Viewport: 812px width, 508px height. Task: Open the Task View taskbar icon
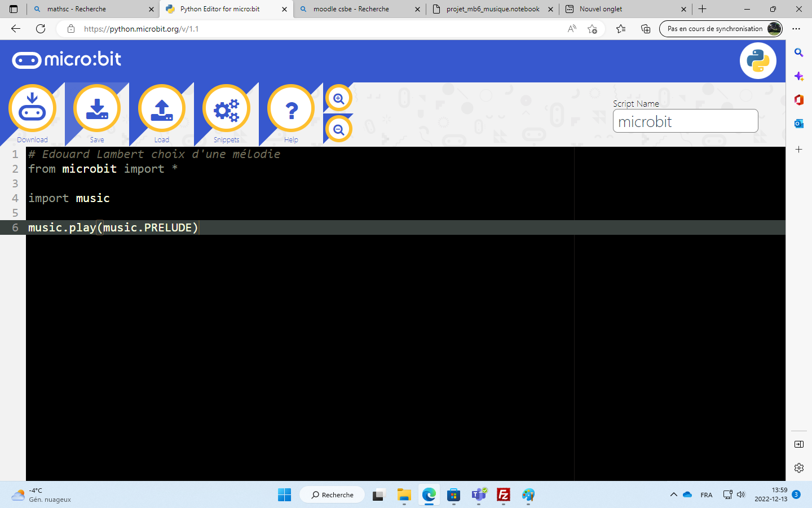coord(378,495)
